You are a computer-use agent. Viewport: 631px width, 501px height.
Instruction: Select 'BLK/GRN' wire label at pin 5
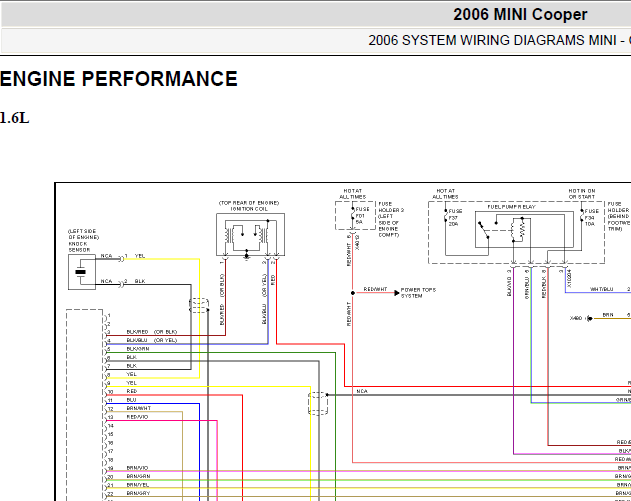coord(138,349)
